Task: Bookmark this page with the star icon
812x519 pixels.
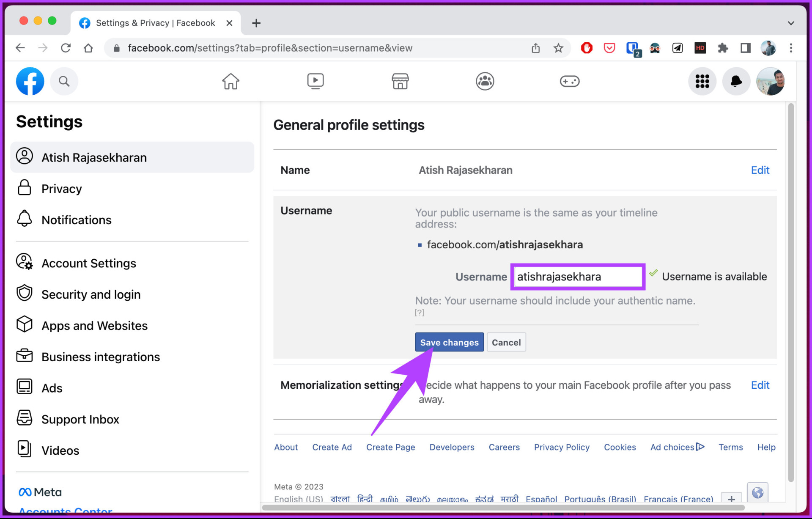Action: coord(558,48)
